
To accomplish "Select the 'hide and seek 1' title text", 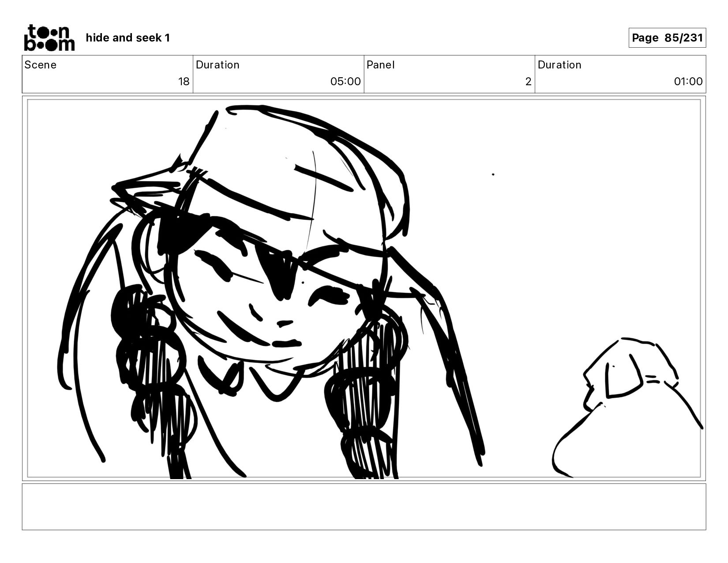I will tap(128, 38).
